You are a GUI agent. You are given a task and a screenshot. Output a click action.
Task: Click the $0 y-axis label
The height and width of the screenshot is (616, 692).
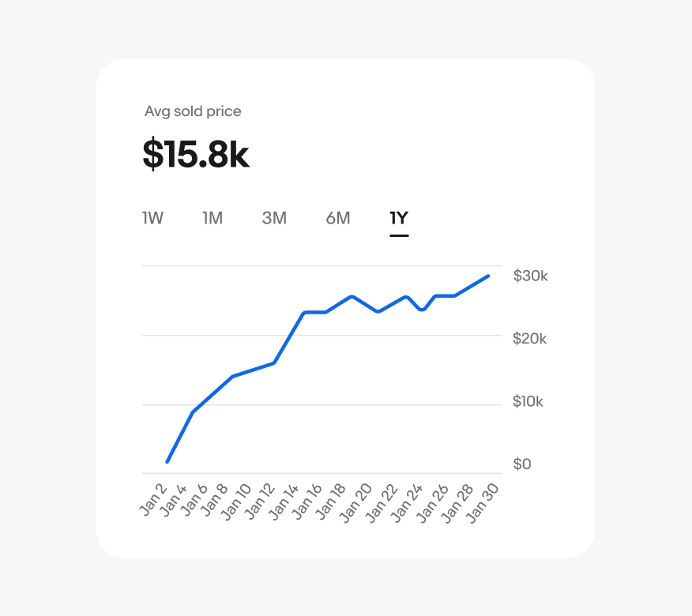click(x=522, y=464)
